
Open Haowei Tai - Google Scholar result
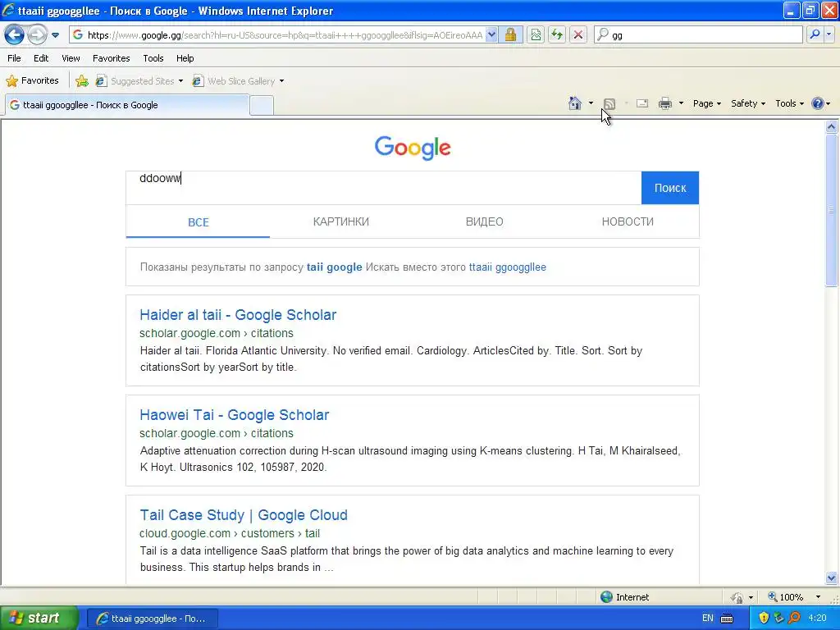234,414
